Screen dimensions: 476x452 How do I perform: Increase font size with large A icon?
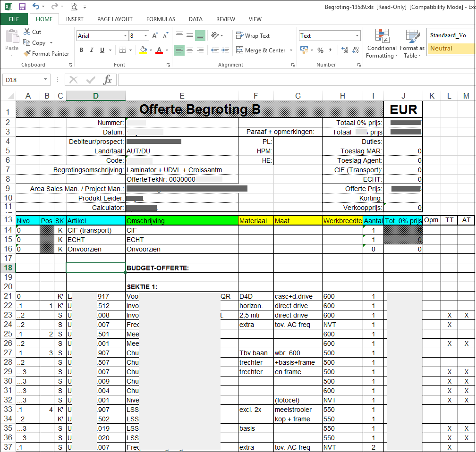coord(155,35)
